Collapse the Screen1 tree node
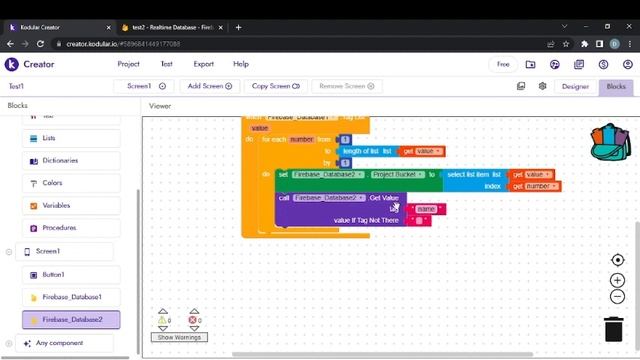 [9, 252]
